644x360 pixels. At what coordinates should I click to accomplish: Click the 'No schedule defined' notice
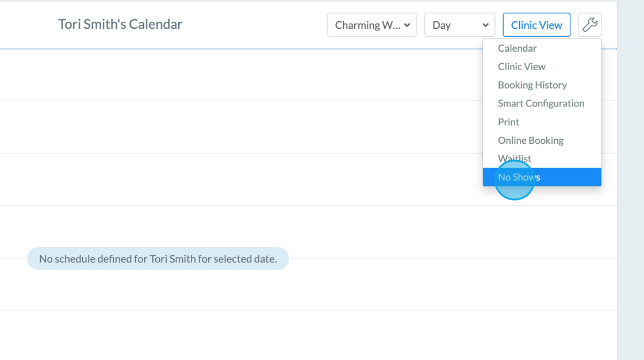pyautogui.click(x=158, y=259)
